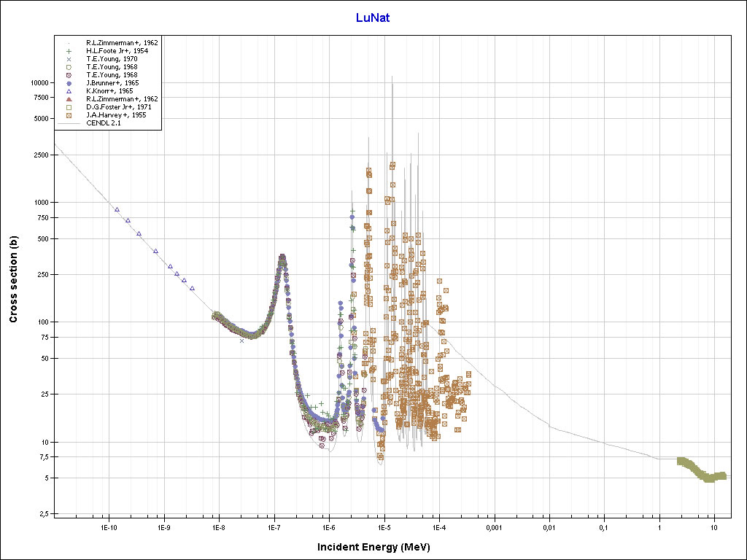
Task: Click the filled red triangle legend marker
Action: point(69,98)
